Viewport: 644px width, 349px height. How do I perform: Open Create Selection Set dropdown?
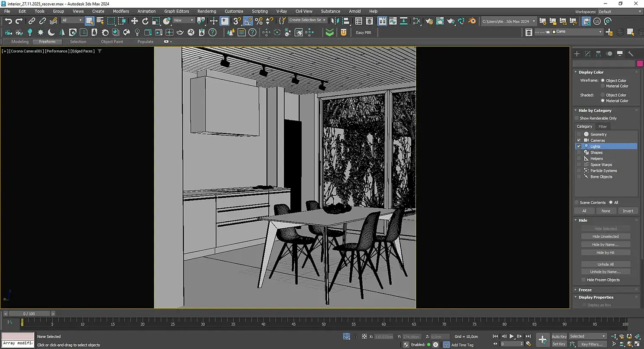tap(308, 20)
